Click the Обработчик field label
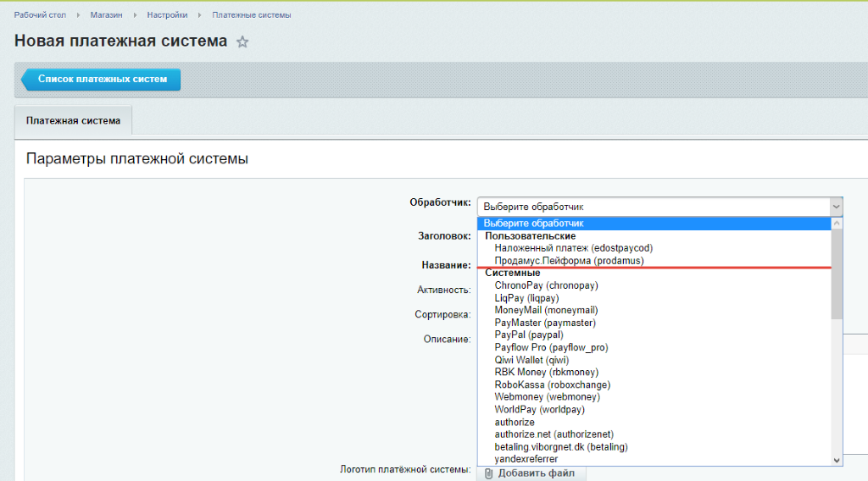Viewport: 868px width, 481px height. (x=440, y=202)
